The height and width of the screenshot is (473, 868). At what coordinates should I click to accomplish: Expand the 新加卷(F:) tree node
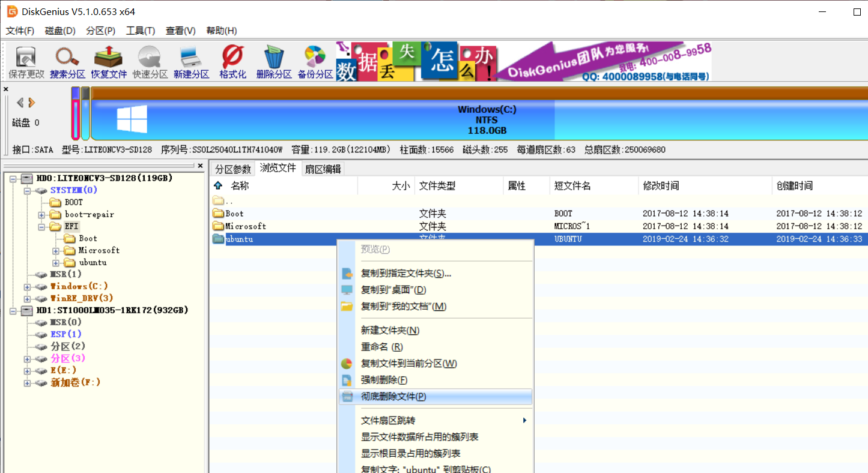[26, 382]
